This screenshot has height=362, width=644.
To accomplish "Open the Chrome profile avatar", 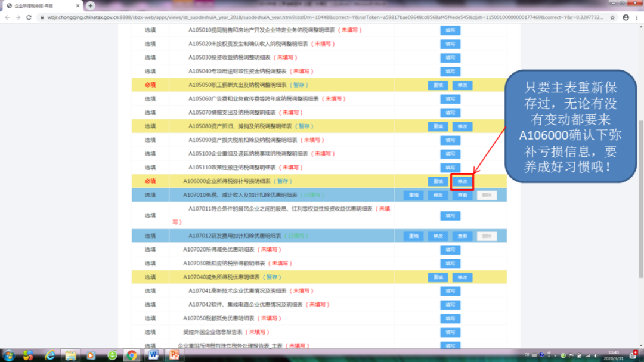I will [x=626, y=17].
